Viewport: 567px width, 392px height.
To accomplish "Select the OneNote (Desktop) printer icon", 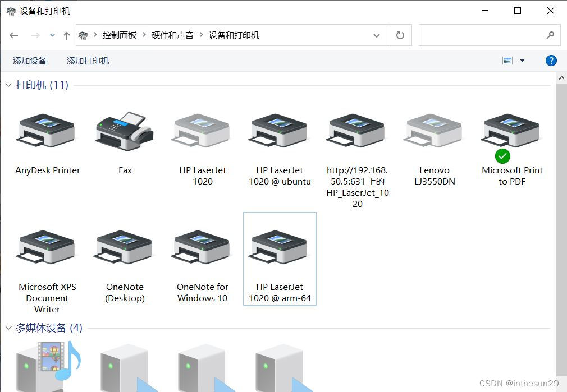I will [123, 247].
